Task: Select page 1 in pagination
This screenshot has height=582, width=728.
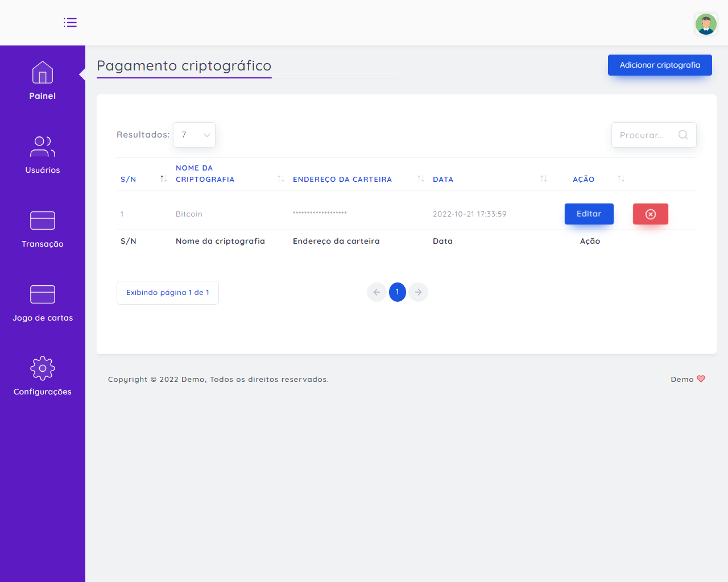Action: (x=397, y=292)
